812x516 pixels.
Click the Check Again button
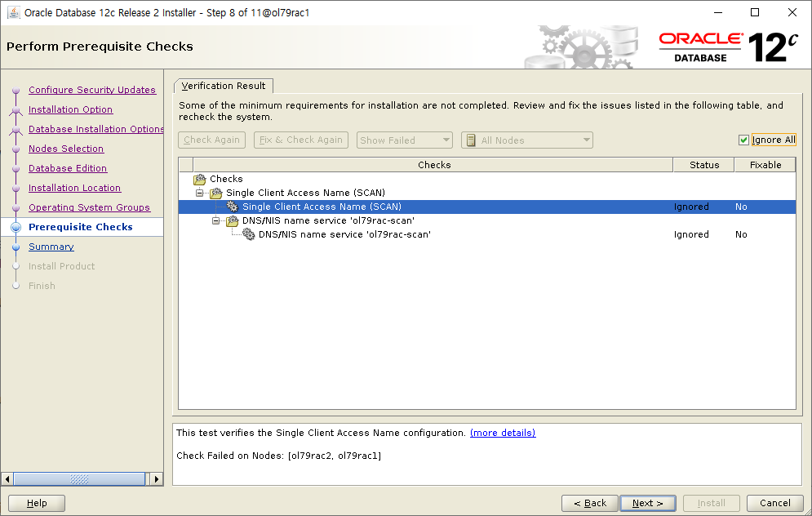212,140
